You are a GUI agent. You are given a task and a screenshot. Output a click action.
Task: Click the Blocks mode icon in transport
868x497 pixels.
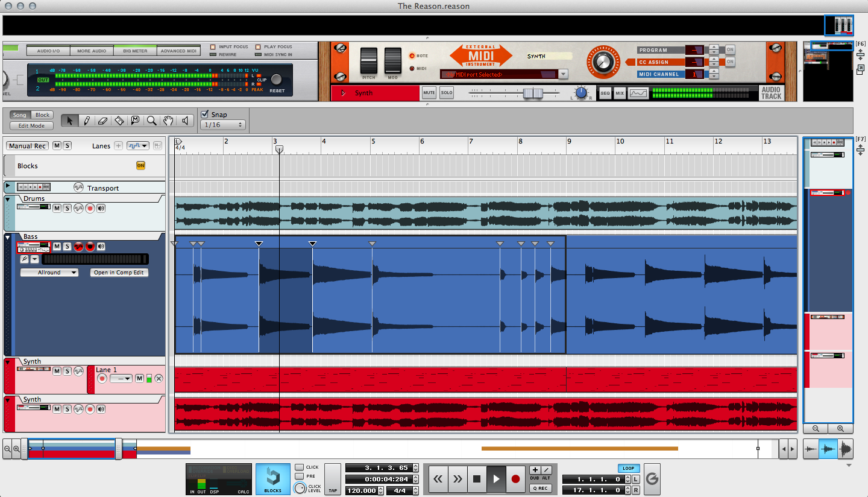272,478
